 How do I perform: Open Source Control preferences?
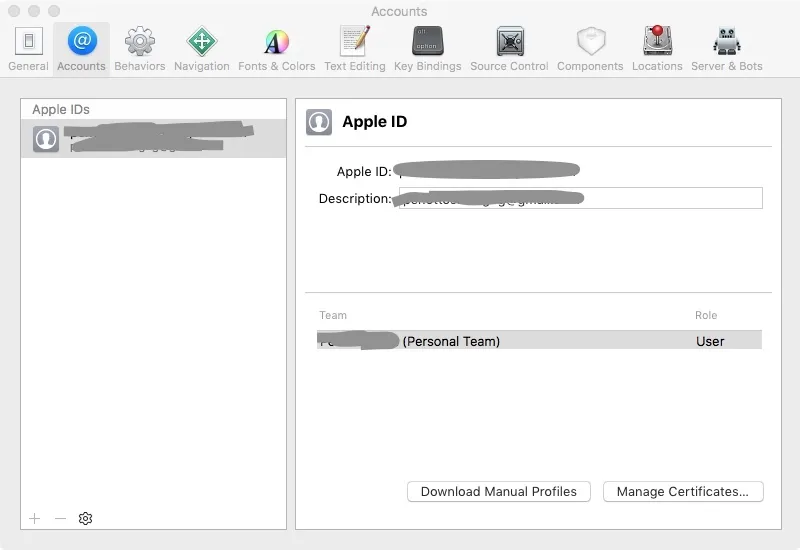[509, 49]
